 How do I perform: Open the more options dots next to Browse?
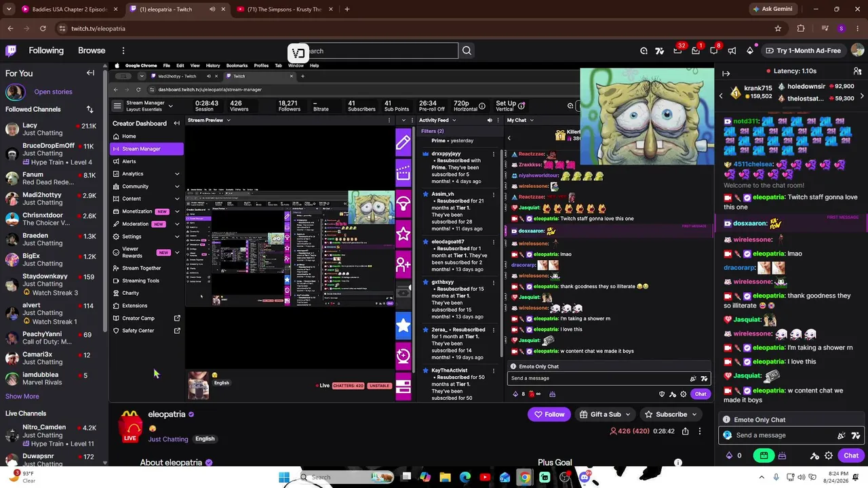123,51
